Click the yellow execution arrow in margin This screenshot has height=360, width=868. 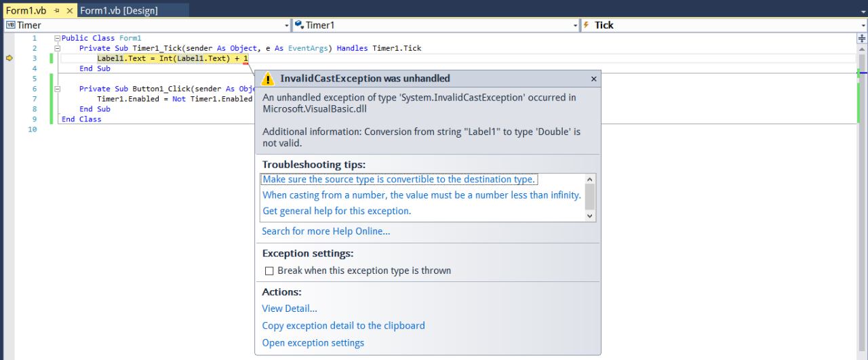(9, 58)
